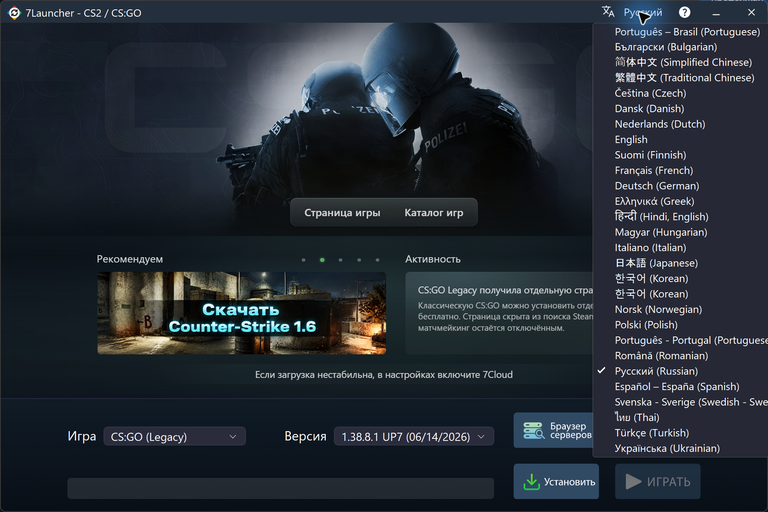This screenshot has height=512, width=768.
Task: Click the Рекомендуем heading
Action: 130,259
